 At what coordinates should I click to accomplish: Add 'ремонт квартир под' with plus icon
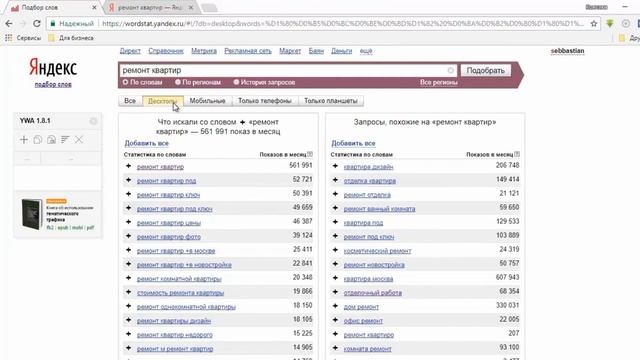(129, 180)
